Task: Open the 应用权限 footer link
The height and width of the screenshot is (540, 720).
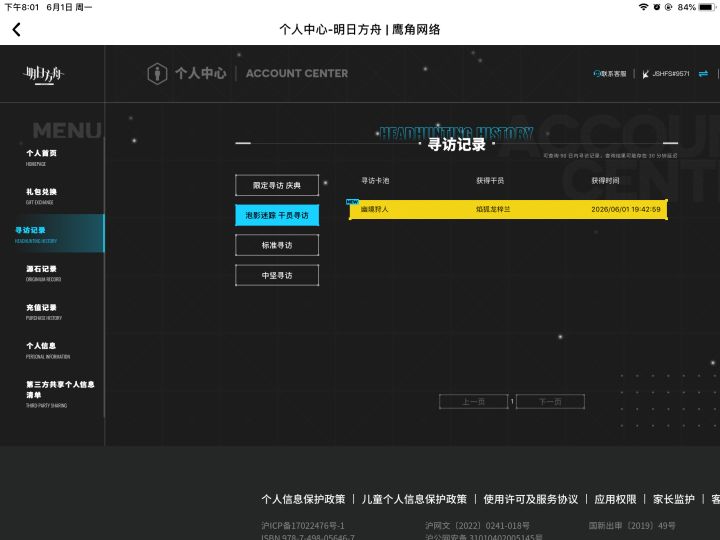Action: 615,499
